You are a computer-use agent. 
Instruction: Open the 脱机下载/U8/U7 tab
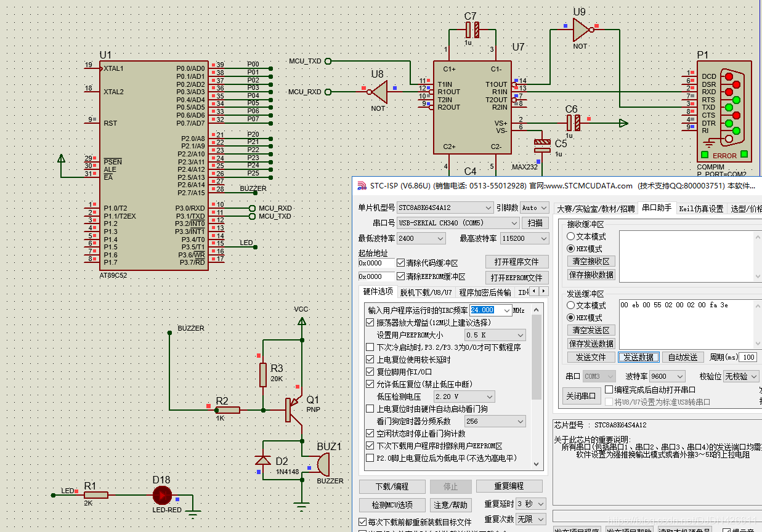(426, 292)
